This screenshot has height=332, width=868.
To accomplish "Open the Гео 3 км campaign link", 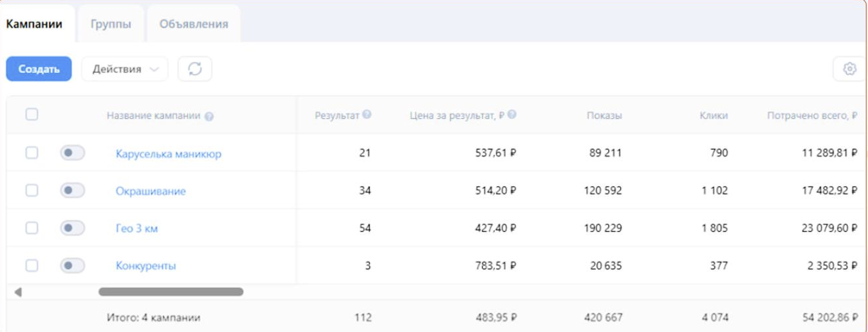I will [x=136, y=228].
